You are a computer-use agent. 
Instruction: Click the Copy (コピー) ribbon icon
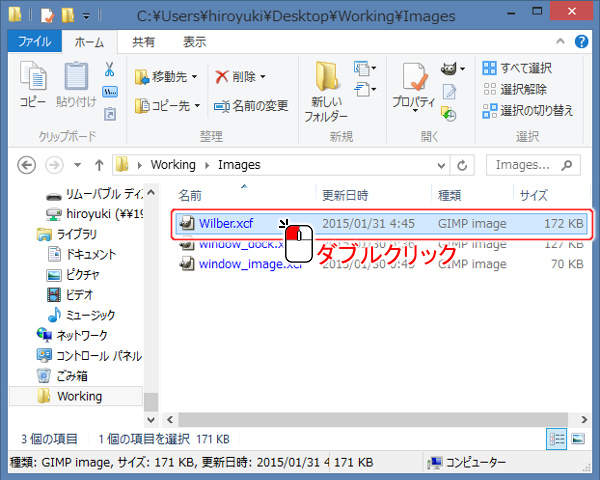tap(33, 76)
